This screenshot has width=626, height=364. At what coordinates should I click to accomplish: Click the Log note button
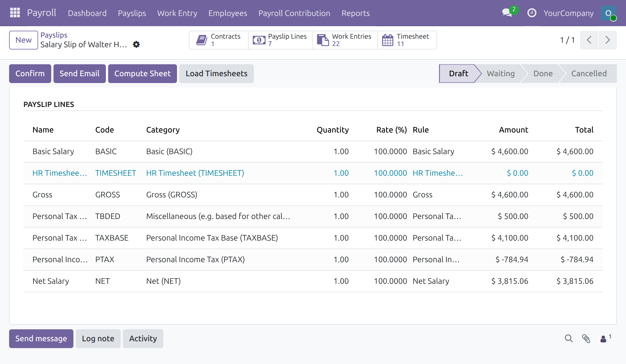[98, 339]
